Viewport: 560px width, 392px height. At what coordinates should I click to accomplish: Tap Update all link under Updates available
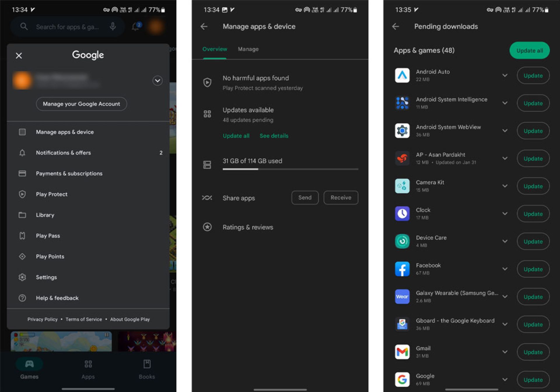click(236, 136)
